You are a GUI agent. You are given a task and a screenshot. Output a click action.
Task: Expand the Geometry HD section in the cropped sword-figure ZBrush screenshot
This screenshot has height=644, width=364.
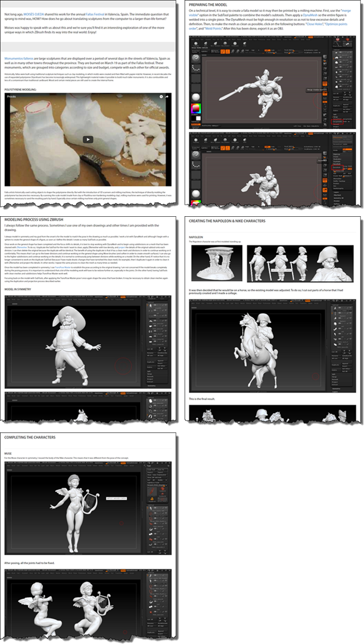(x=337, y=198)
